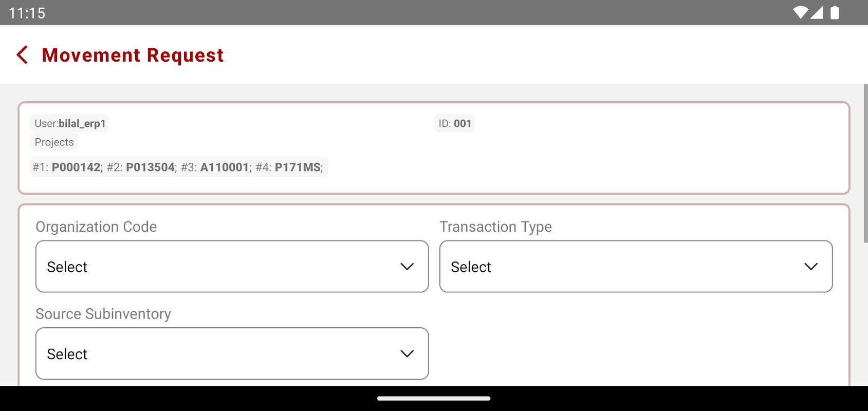868x411 pixels.
Task: Select project code P171MS
Action: point(298,167)
